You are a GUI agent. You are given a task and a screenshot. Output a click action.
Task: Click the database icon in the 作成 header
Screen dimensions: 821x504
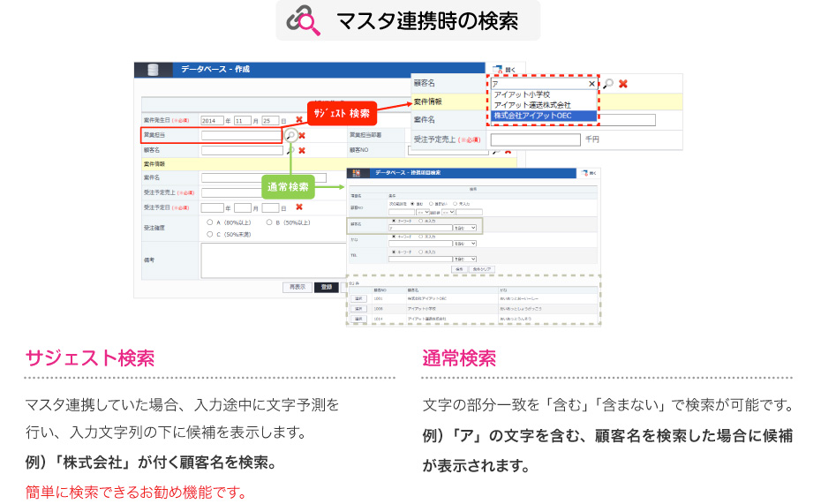(x=154, y=69)
